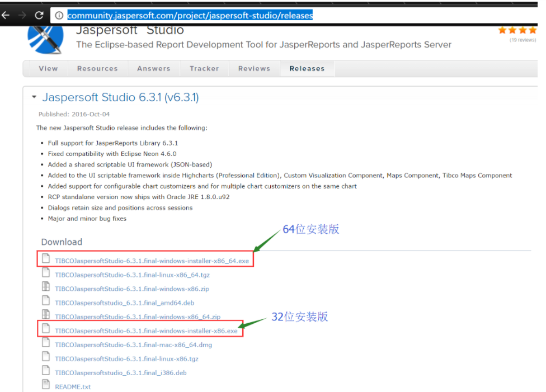Download the windows-installer-x86.exe file
The image size is (546, 392).
pyautogui.click(x=146, y=330)
